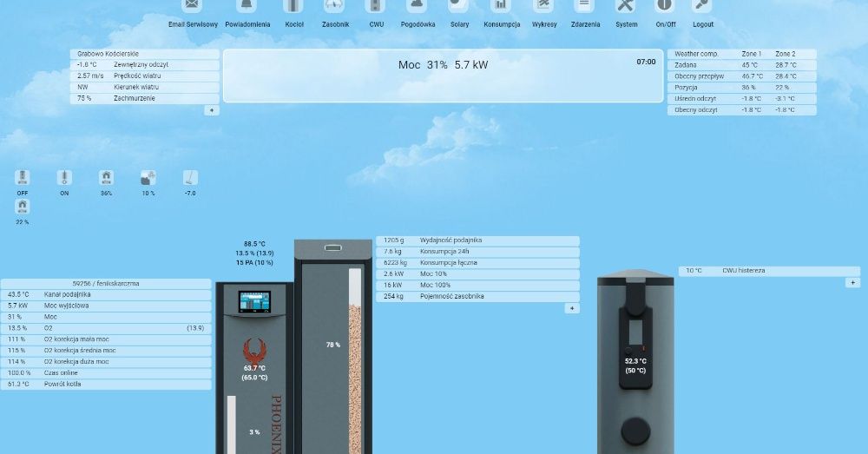Click the Obecny przepływ row

pos(742,76)
